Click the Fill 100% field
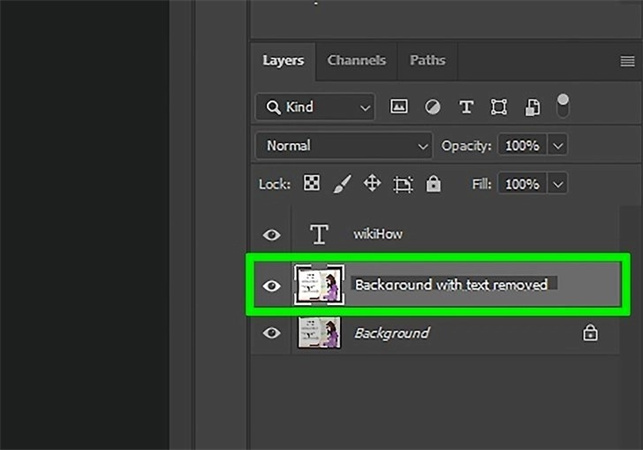 coord(522,184)
